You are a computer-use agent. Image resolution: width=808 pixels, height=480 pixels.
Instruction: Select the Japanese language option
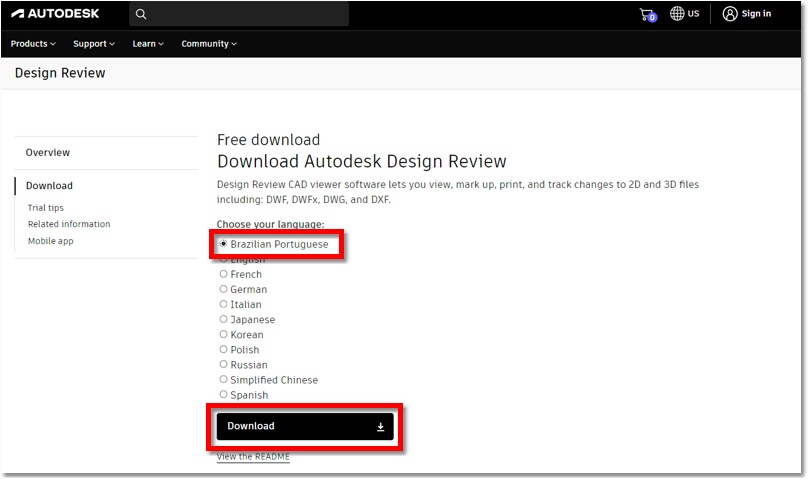click(x=247, y=320)
